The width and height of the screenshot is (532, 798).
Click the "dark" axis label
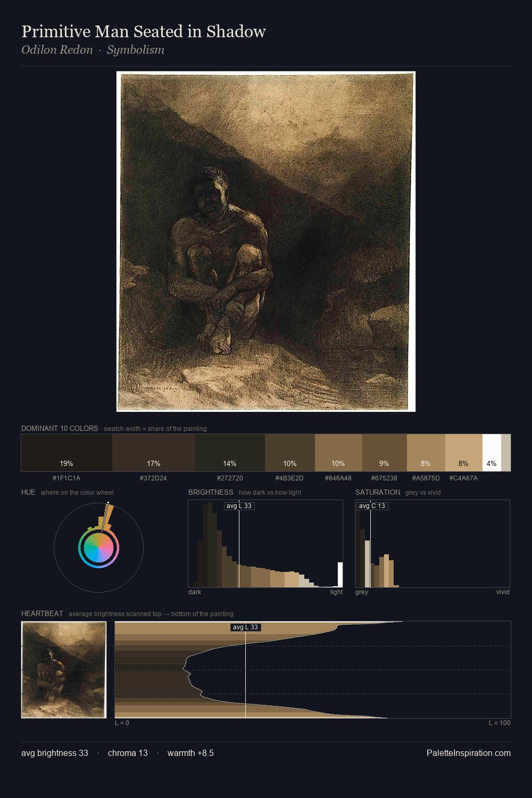pos(195,592)
